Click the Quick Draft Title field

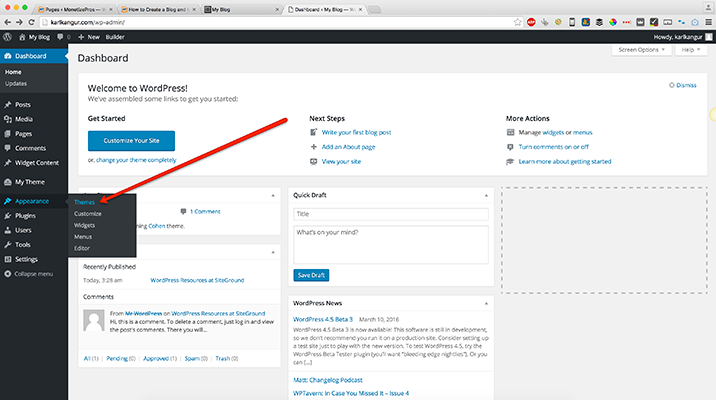390,214
